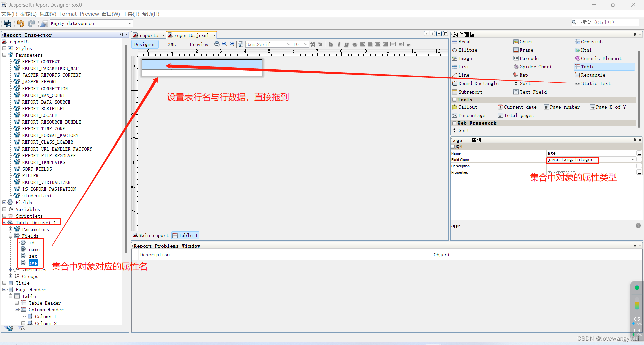Align text to bottom
This screenshot has height=345, width=644.
[409, 44]
